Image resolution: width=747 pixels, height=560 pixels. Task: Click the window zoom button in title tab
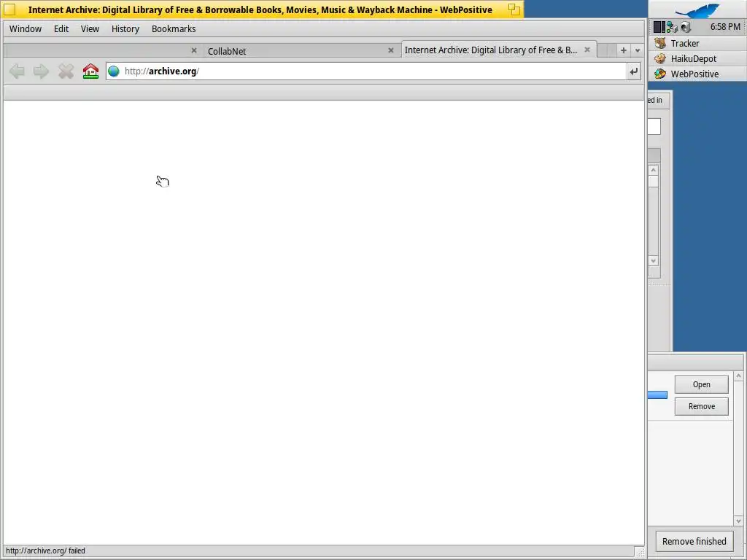514,9
